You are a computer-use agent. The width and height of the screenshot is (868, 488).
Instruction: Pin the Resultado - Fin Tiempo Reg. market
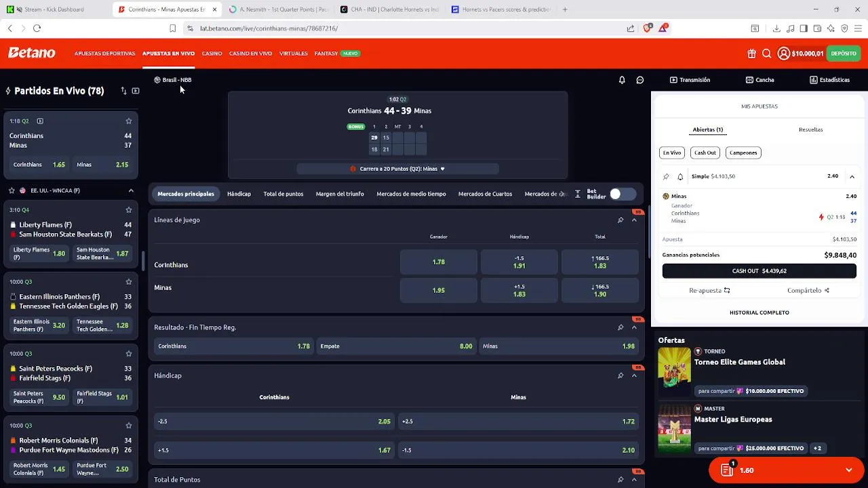click(620, 327)
